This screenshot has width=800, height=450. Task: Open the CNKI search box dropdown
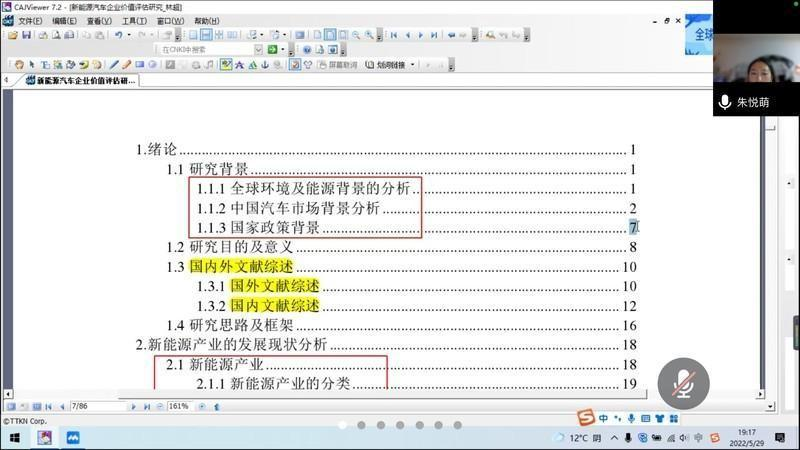pos(258,49)
